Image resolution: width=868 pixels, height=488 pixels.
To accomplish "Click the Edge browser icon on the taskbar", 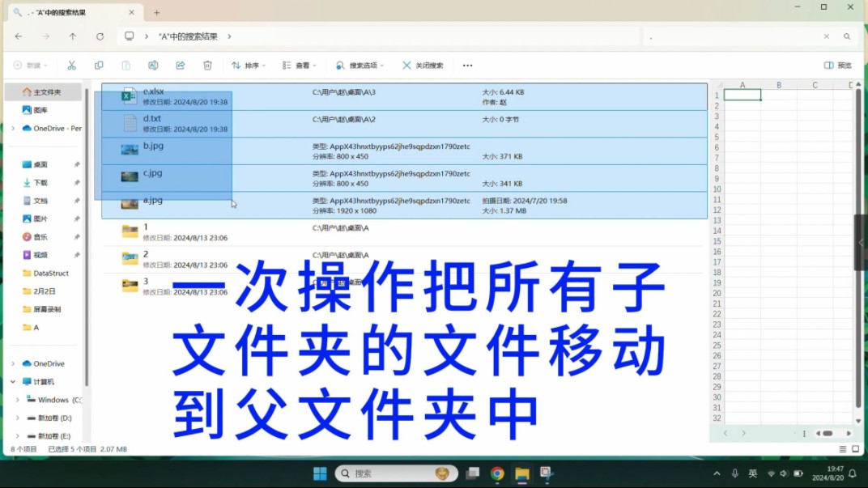I will click(x=497, y=473).
